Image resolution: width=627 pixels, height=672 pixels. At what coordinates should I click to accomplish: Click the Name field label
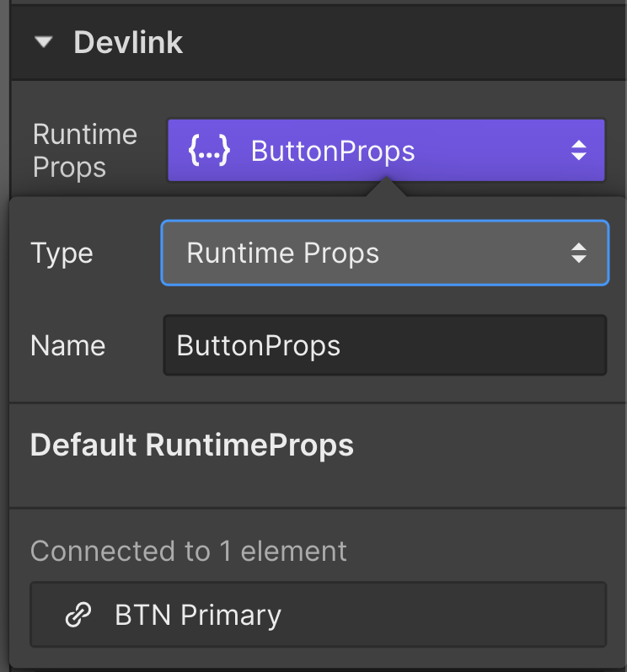[67, 346]
